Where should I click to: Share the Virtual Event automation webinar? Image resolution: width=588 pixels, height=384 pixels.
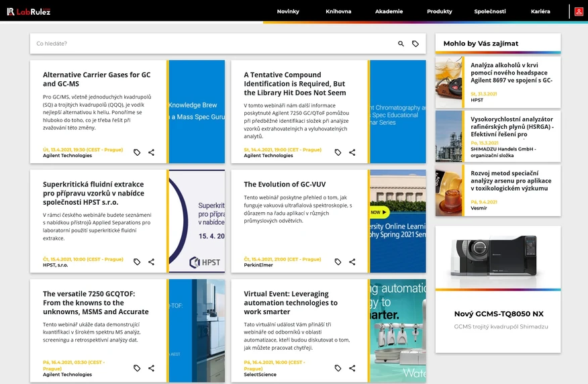352,369
